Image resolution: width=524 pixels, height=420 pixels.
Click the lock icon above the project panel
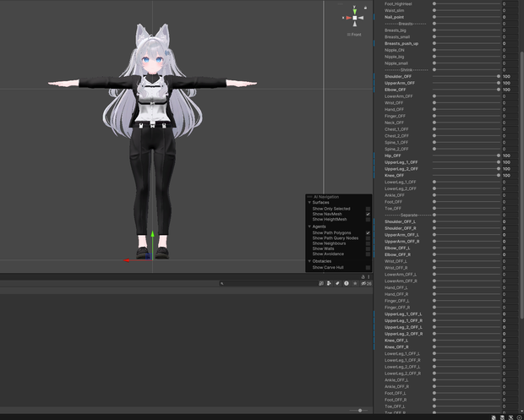pos(363,276)
